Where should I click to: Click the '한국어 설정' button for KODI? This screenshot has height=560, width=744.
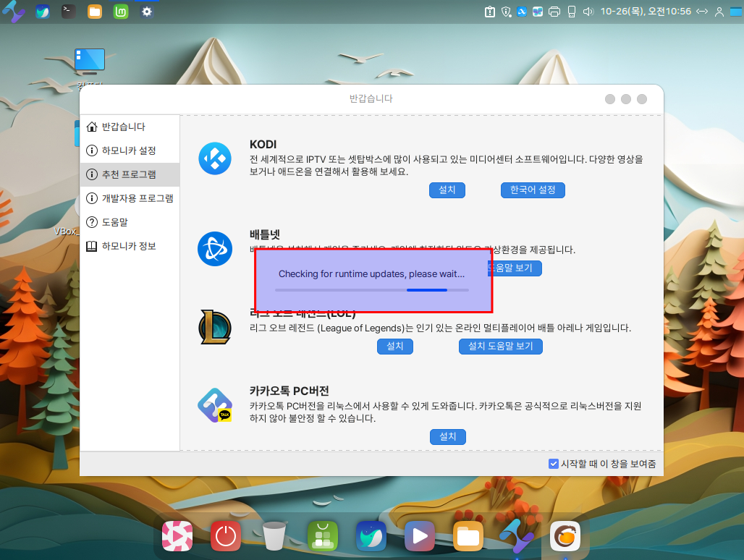tap(532, 190)
